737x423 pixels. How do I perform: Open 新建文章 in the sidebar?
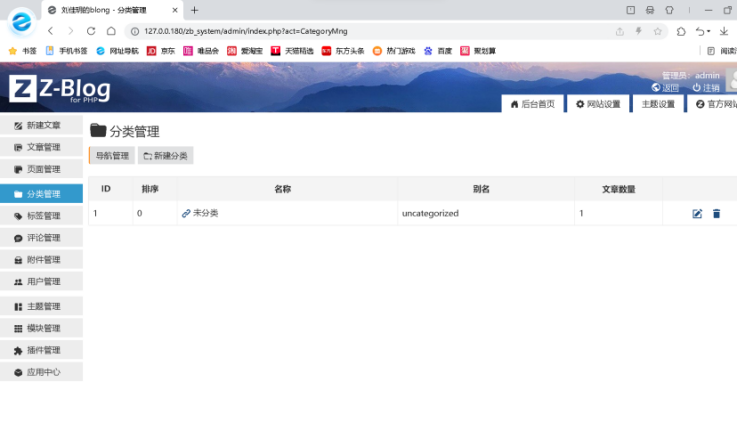(x=41, y=125)
